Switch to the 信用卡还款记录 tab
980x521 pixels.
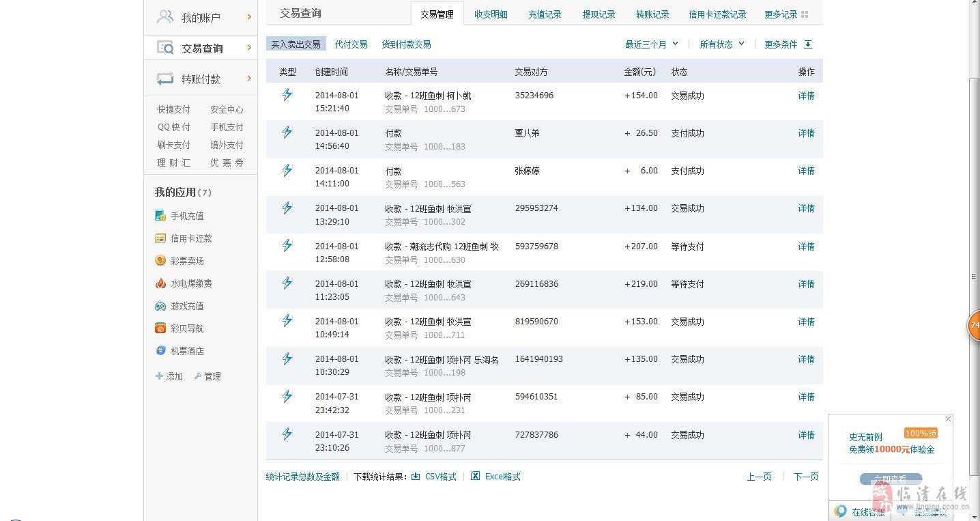click(x=717, y=14)
